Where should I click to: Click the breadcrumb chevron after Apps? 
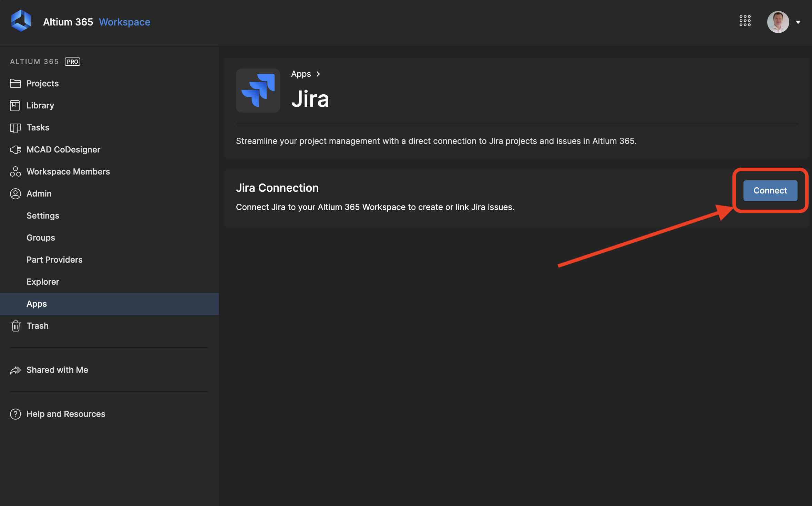coord(318,74)
